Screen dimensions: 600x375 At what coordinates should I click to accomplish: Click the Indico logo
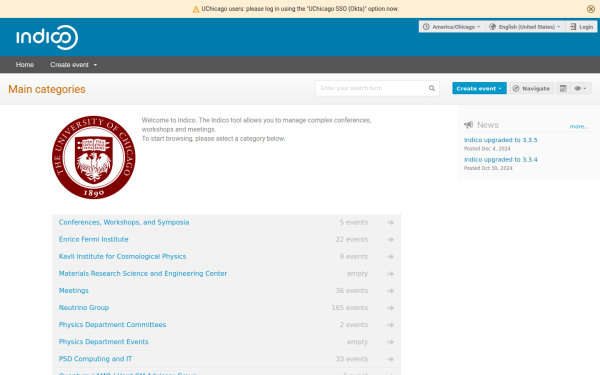pos(47,38)
